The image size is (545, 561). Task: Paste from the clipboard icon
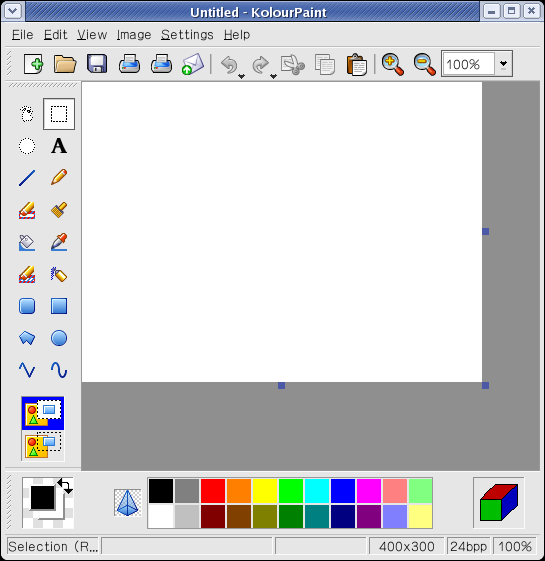click(x=357, y=65)
